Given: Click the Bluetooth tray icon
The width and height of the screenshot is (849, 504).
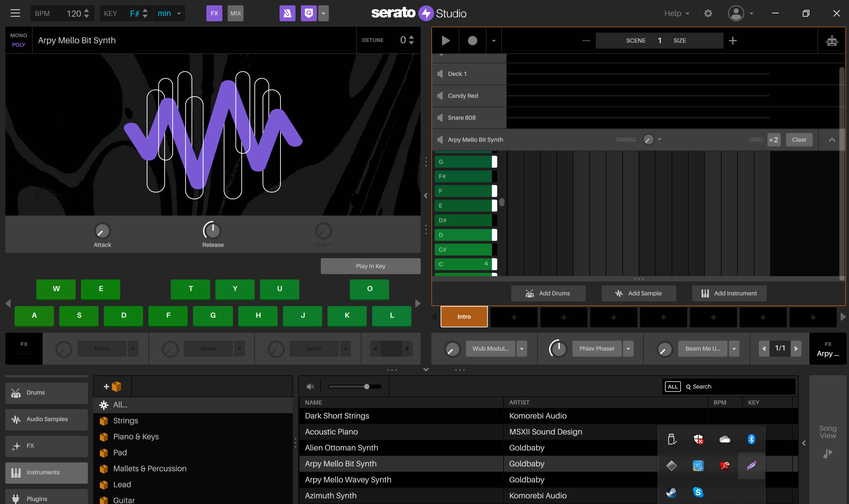Looking at the screenshot, I should point(751,439).
